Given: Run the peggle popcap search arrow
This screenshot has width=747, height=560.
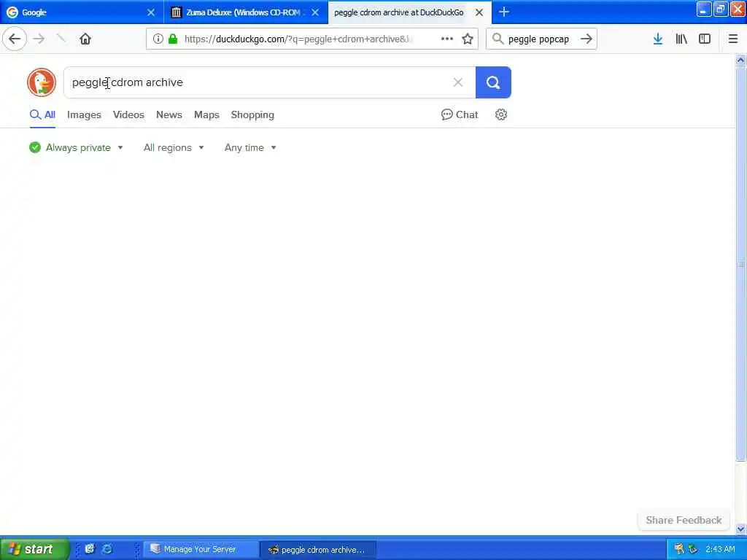Looking at the screenshot, I should 587,39.
